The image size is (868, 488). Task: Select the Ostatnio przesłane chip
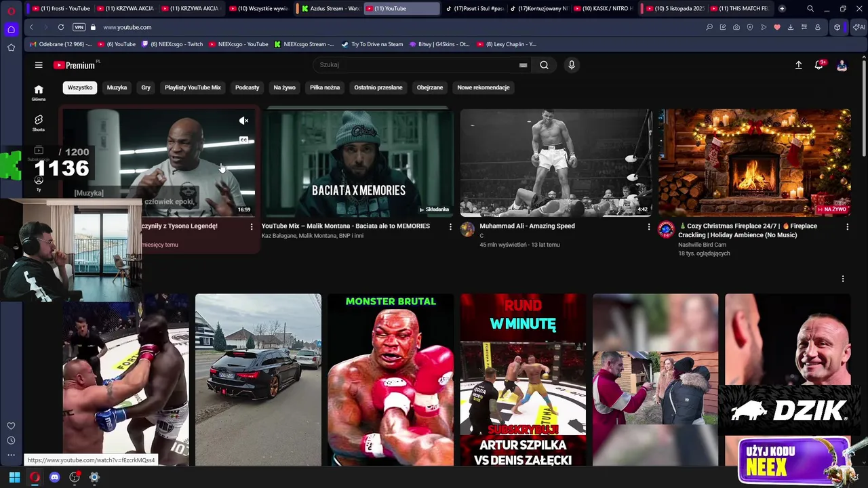point(378,87)
